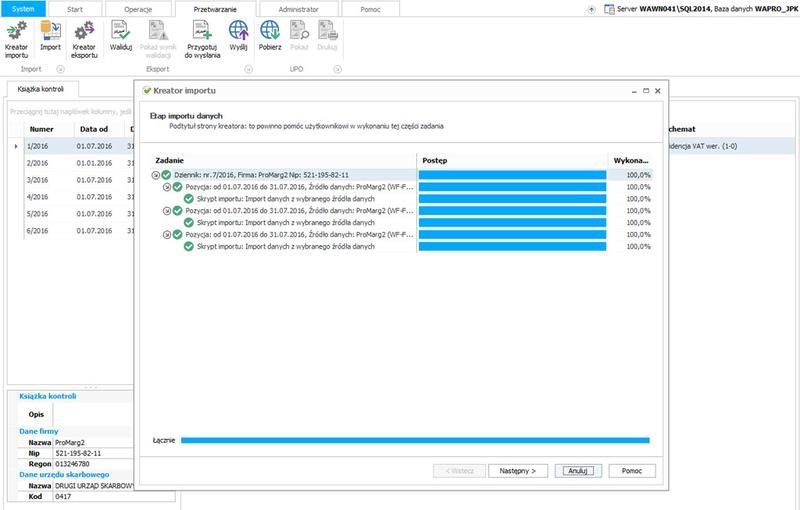Select the Książka kontroli document tab
The width and height of the screenshot is (800, 510).
click(41, 89)
